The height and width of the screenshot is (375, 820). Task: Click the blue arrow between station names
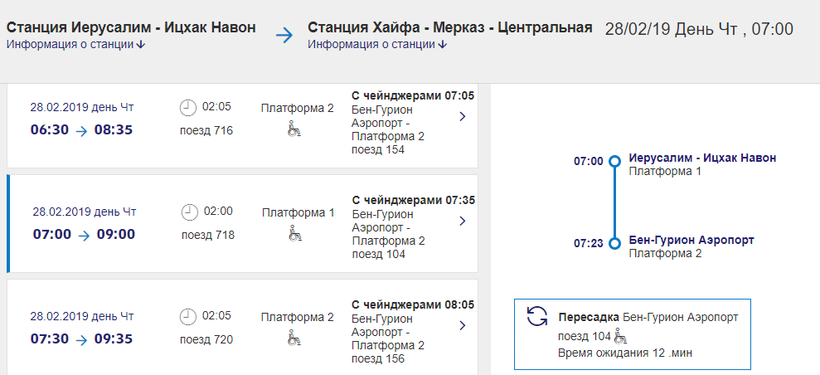pyautogui.click(x=285, y=36)
